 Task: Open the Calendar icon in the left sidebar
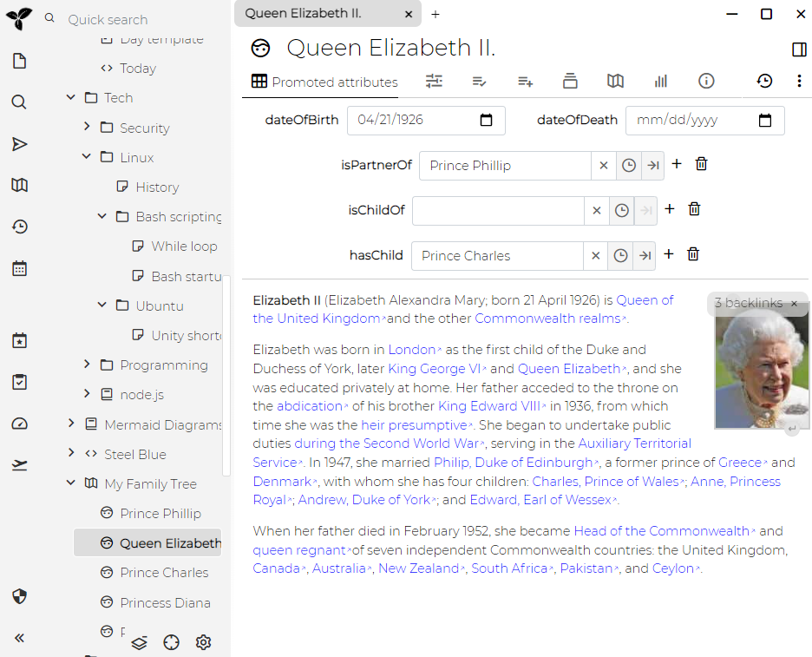pyautogui.click(x=19, y=268)
